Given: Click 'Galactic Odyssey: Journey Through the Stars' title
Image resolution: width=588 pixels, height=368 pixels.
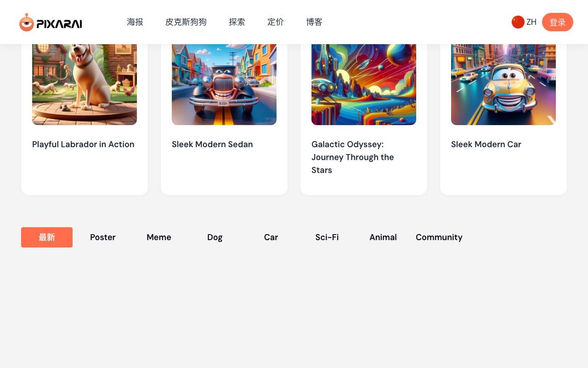Looking at the screenshot, I should tap(353, 157).
